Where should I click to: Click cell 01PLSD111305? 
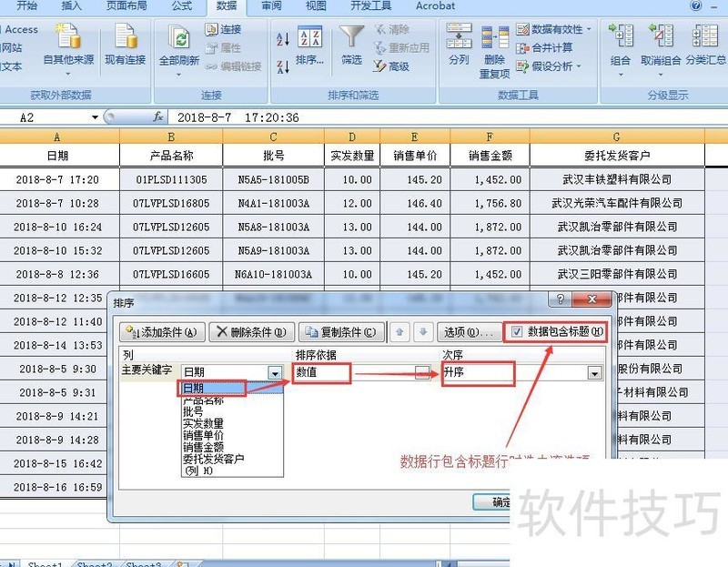(171, 179)
